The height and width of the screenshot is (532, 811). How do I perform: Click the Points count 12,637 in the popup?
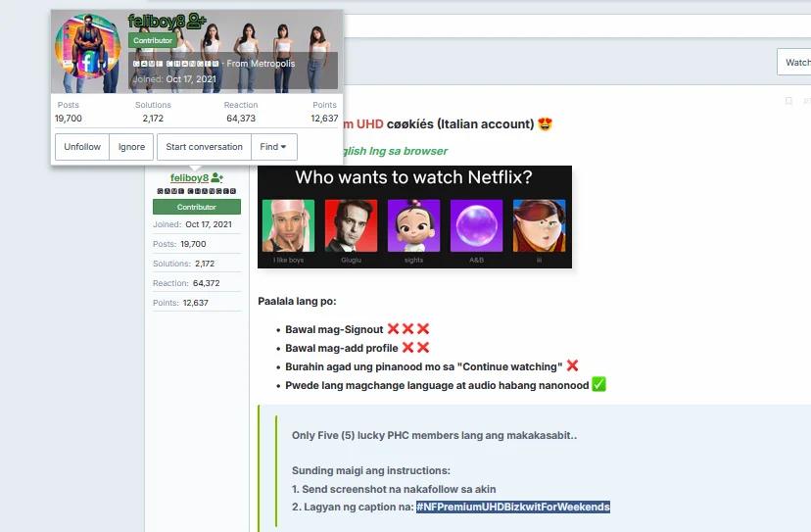coord(324,118)
